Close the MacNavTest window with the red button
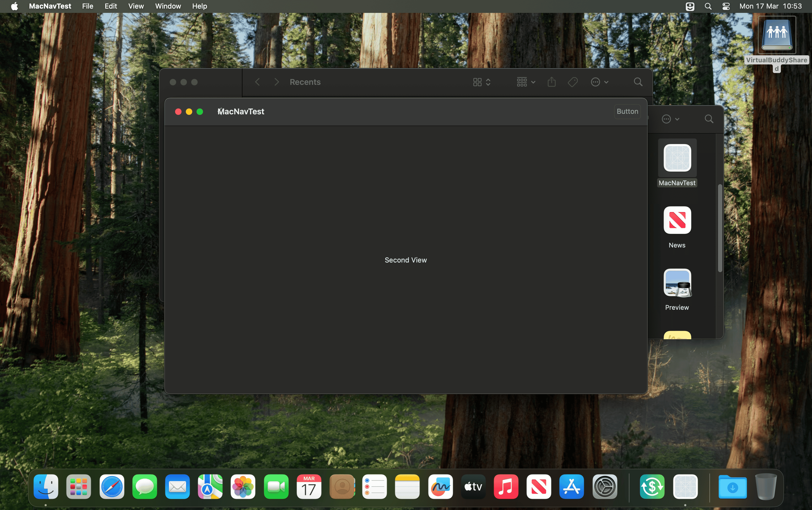This screenshot has height=510, width=812. click(x=178, y=112)
